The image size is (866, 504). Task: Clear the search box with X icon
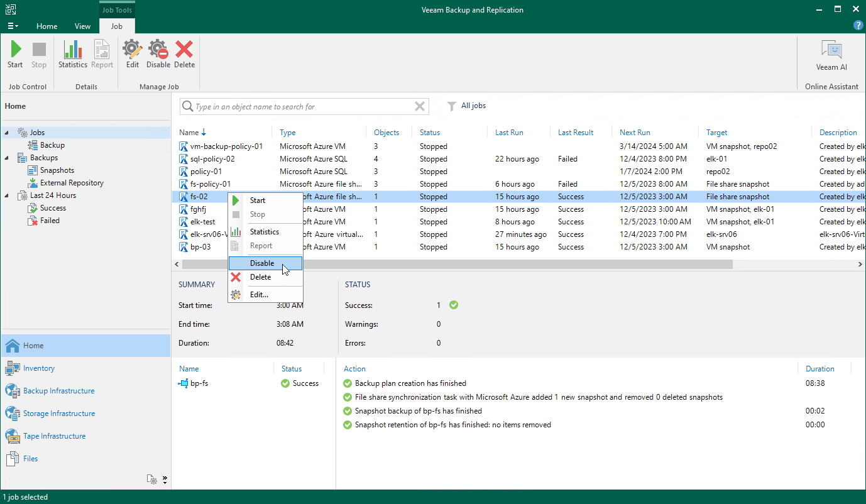coord(420,107)
